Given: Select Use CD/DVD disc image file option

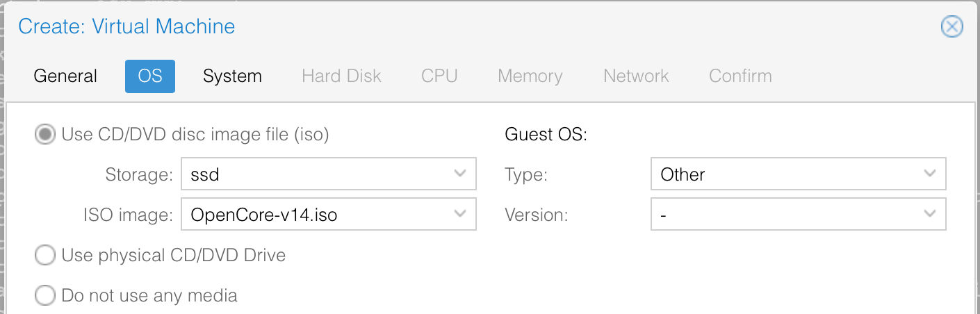Looking at the screenshot, I should click(x=45, y=135).
